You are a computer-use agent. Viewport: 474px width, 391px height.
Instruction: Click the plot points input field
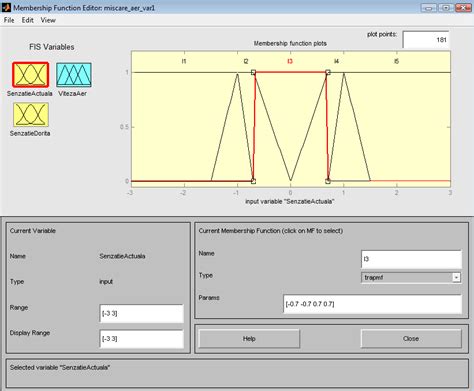coord(426,40)
